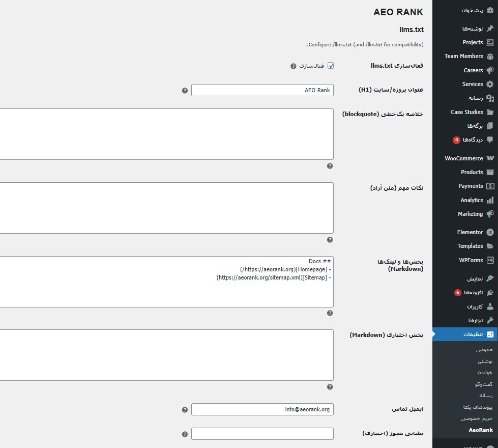Click the WPForms icon in sidebar

pos(490,260)
